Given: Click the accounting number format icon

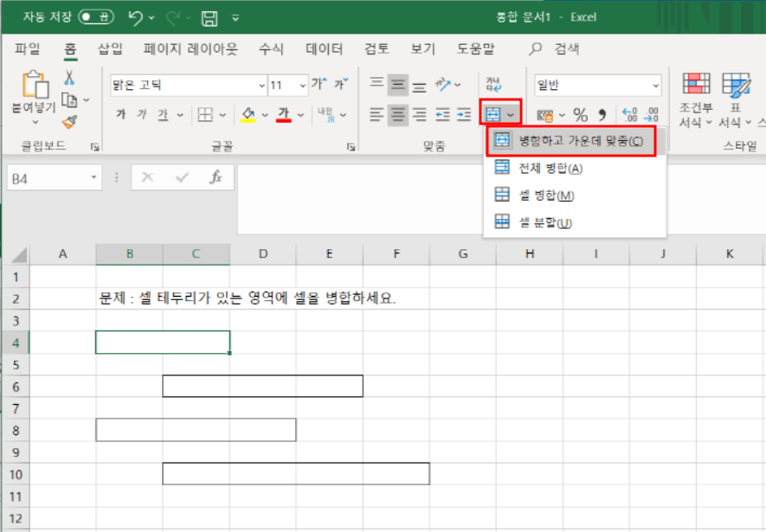Looking at the screenshot, I should tap(544, 115).
